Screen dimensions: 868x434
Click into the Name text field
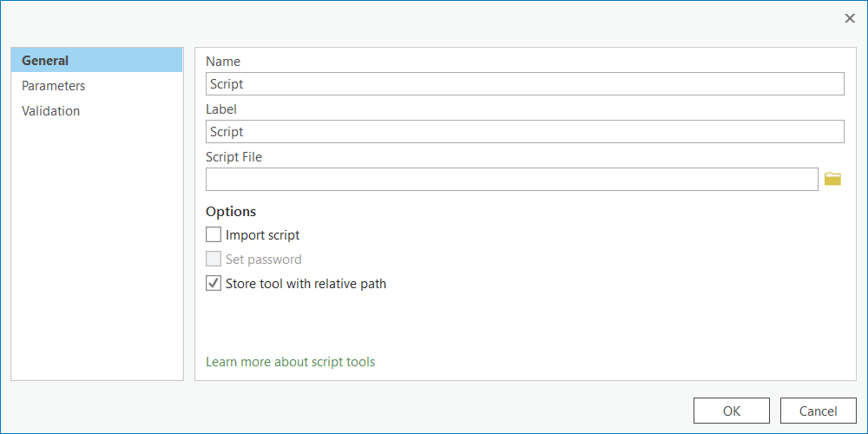tap(524, 83)
